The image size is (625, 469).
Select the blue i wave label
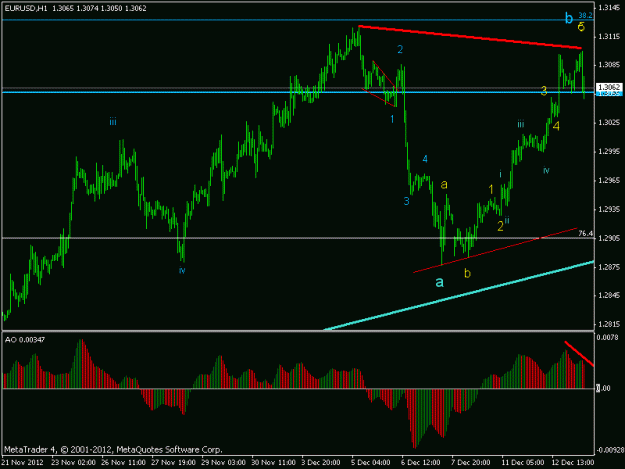click(500, 174)
